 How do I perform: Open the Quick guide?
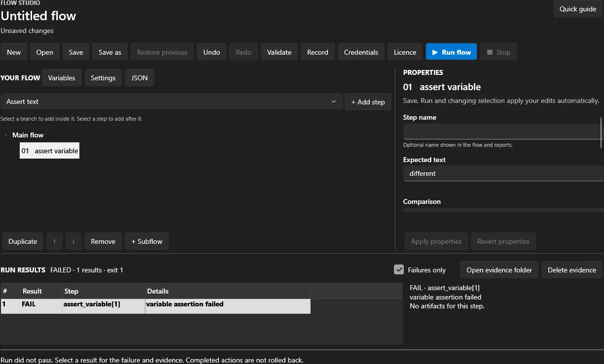pos(578,9)
